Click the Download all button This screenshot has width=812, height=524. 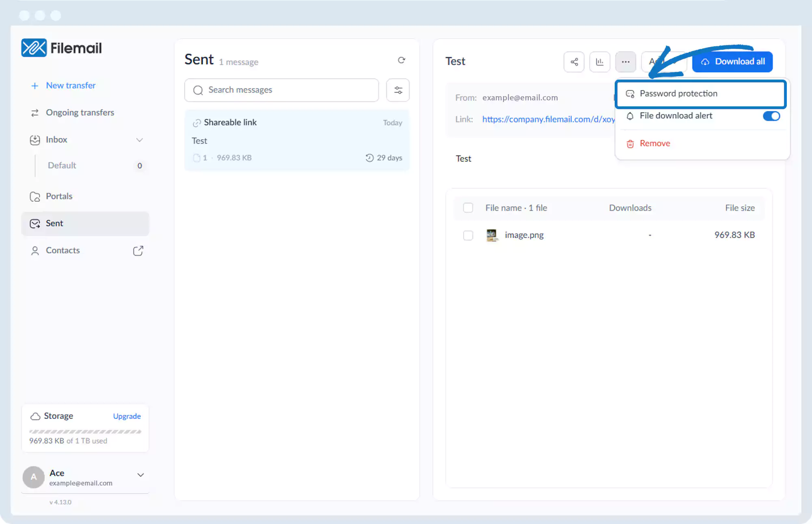click(x=732, y=62)
